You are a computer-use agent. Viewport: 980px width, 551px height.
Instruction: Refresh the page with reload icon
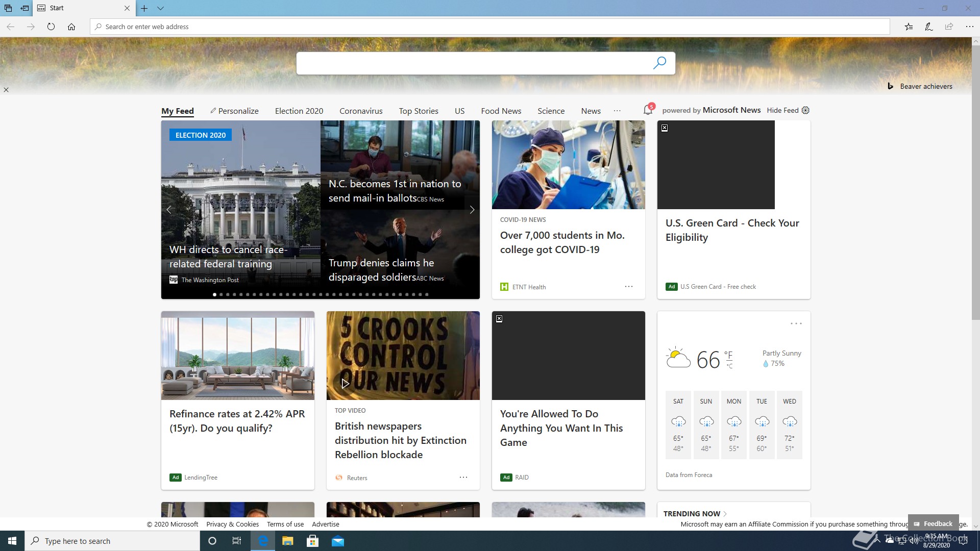point(51,27)
